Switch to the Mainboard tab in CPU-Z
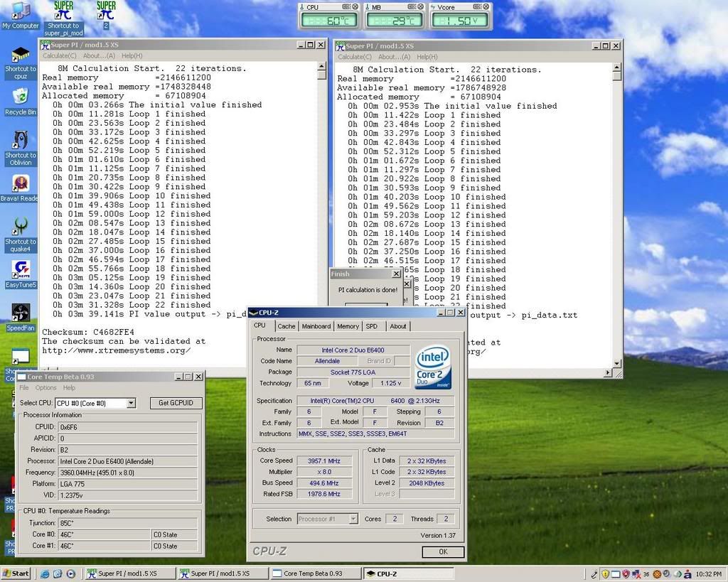Screen dimensions: 728x582 tap(316, 326)
